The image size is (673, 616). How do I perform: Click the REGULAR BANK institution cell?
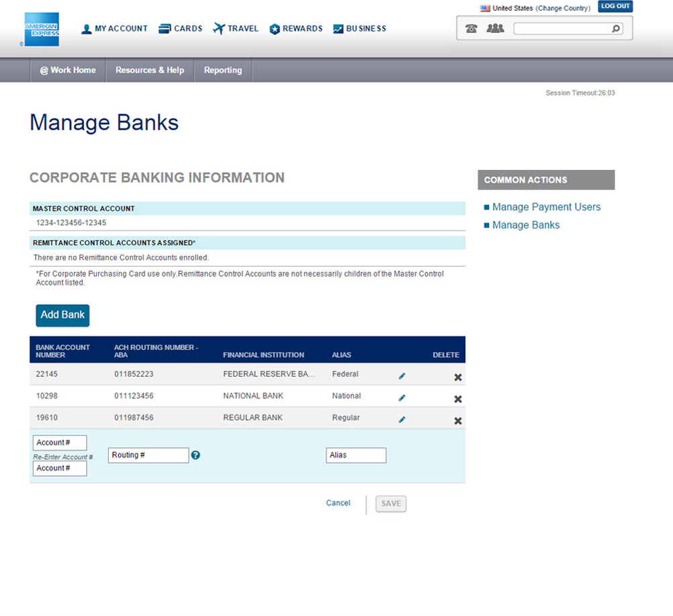[253, 418]
